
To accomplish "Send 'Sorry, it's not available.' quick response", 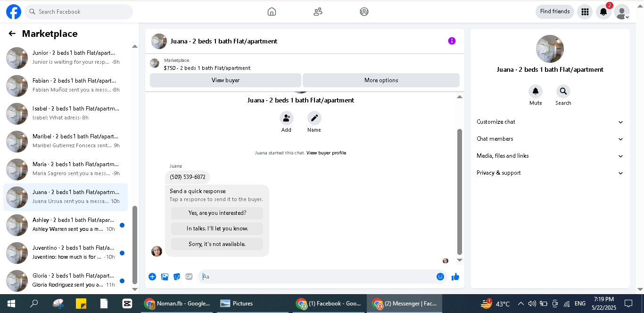I will [x=217, y=244].
